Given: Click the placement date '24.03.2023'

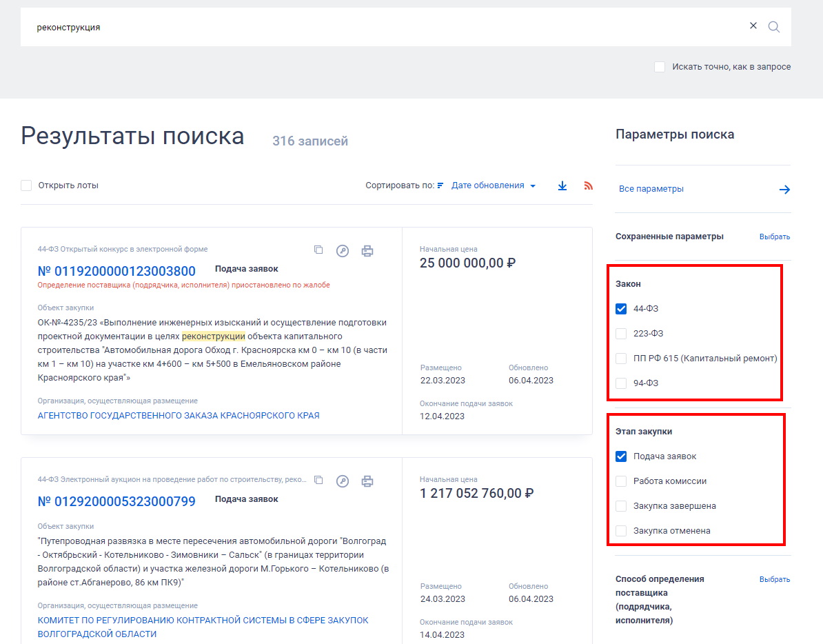Looking at the screenshot, I should click(x=443, y=599).
